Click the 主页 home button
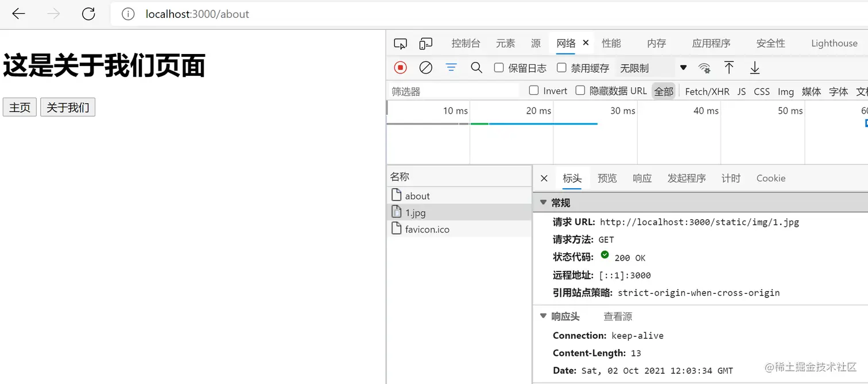The image size is (868, 384). [20, 107]
